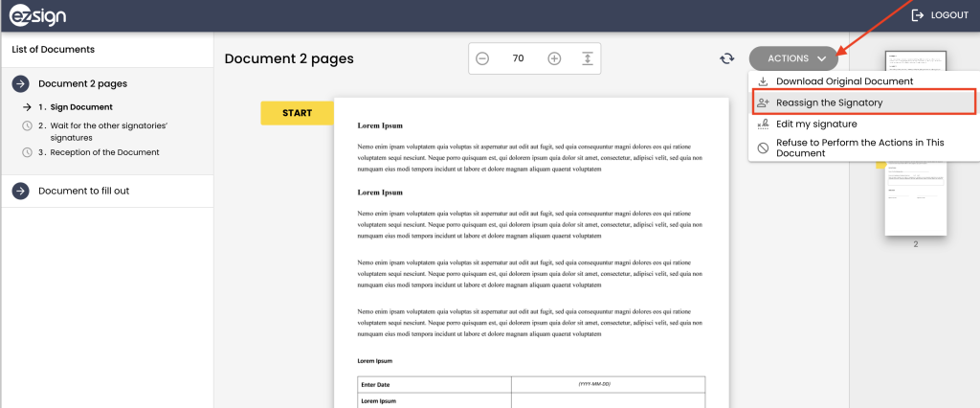The height and width of the screenshot is (408, 980).
Task: Click the zoom in plus icon
Action: click(x=554, y=58)
